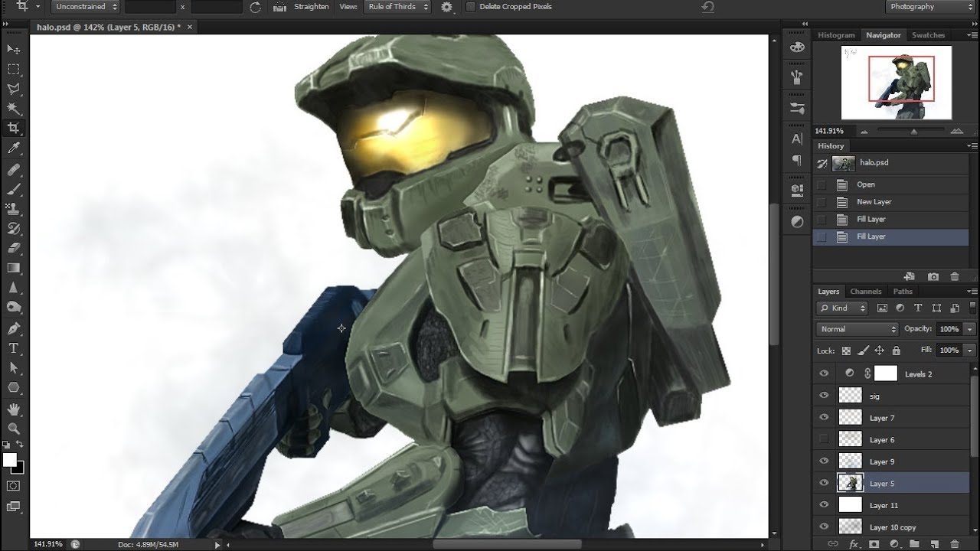980x551 pixels.
Task: Select the Eraser tool
Action: (x=13, y=248)
